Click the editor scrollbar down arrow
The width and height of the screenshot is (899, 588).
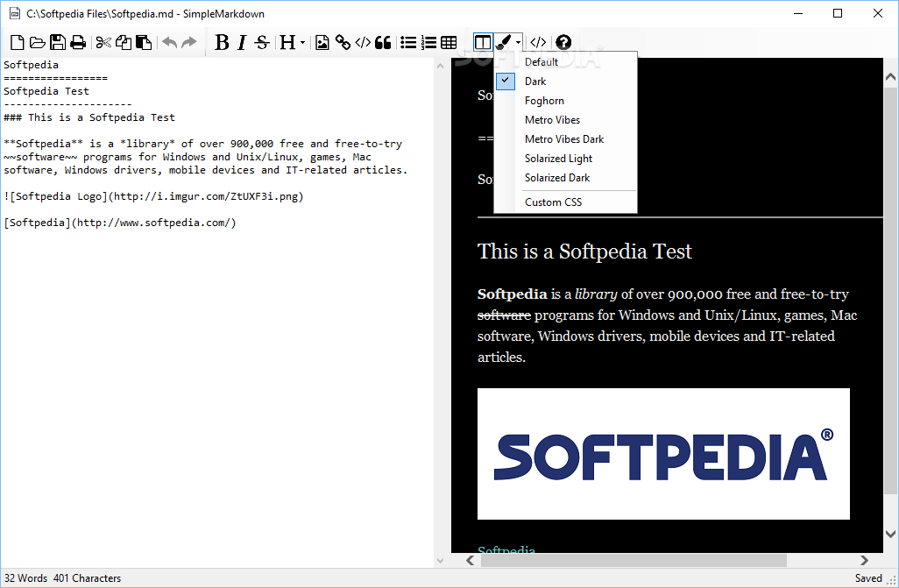pos(441,561)
